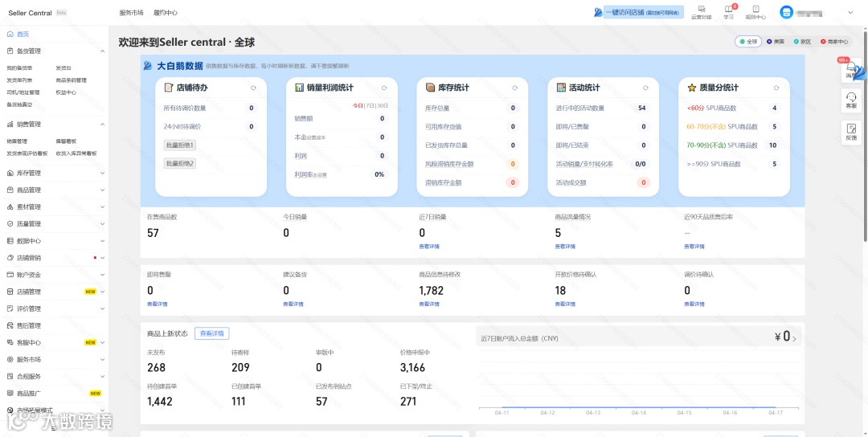
Task: Click the 素材管理 icon in sidebar
Action: (10, 207)
